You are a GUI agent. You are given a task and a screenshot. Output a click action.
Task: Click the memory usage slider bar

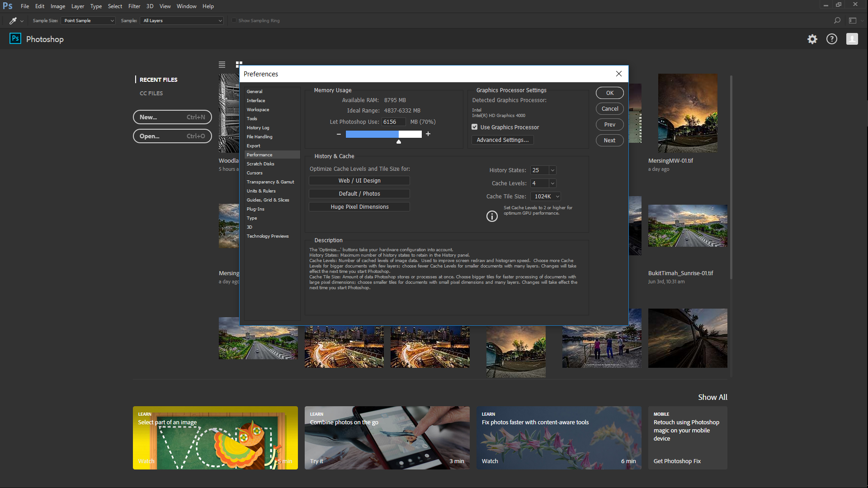tap(383, 134)
